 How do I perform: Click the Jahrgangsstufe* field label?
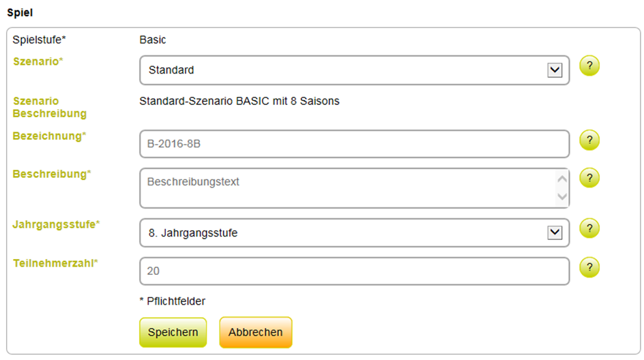click(56, 224)
